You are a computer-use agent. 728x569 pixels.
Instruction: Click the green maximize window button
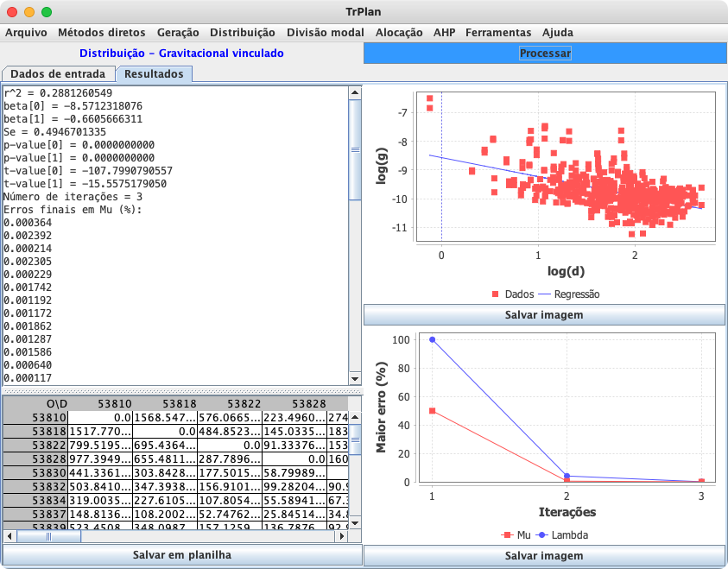[47, 12]
